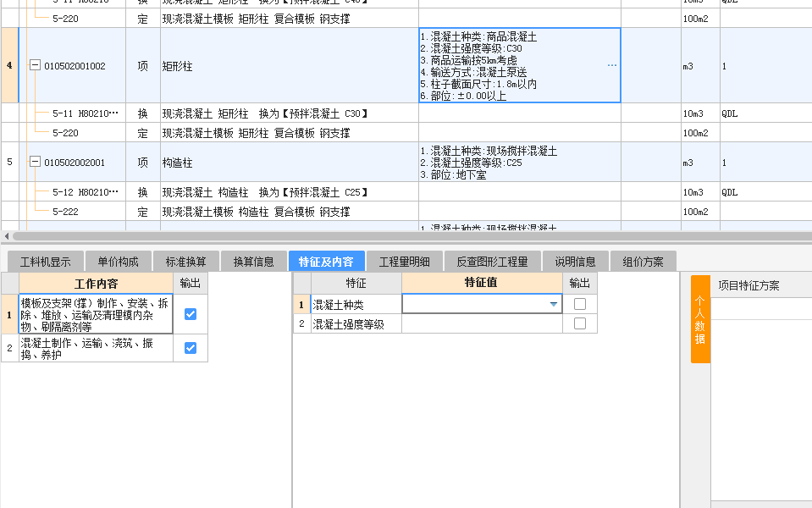Collapse the 010502002001 item tree node
Viewport: 812px width, 508px height.
(35, 162)
